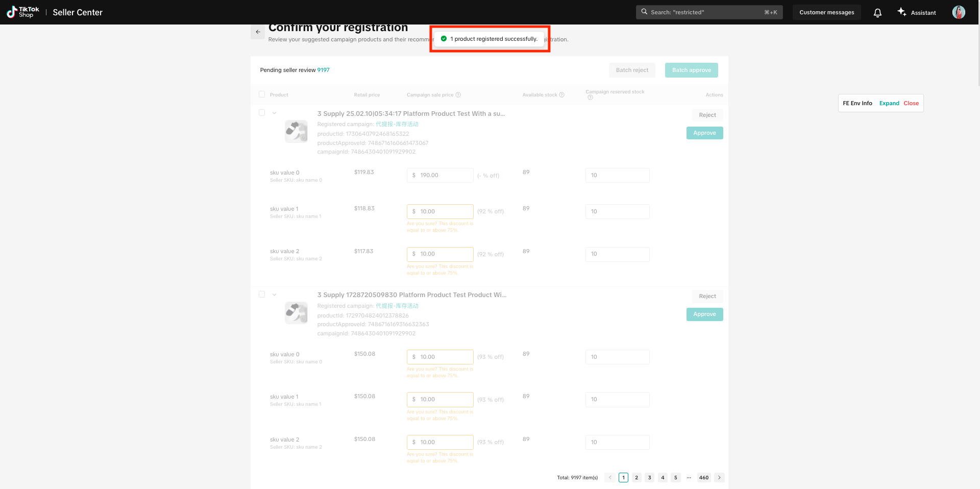Screen dimensions: 980x489
Task: Check the second product 1728720509830 checkbox
Action: click(262, 295)
